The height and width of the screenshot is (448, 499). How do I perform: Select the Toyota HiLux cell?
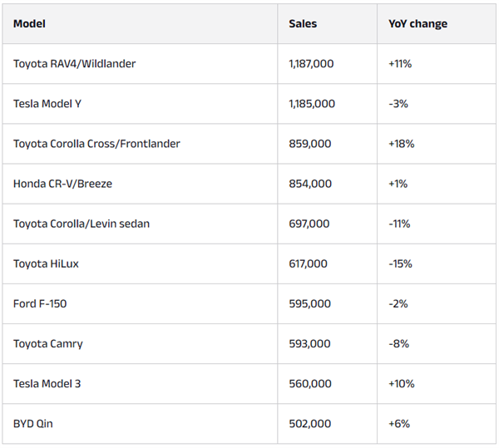[46, 263]
